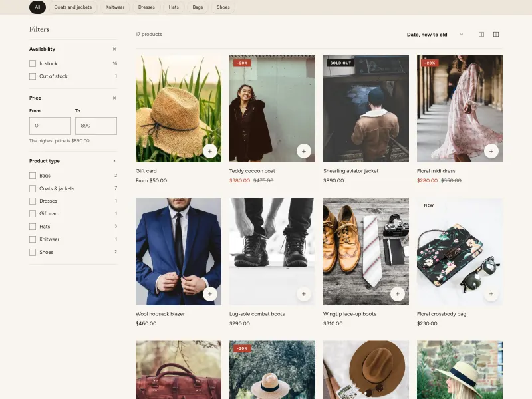The image size is (532, 399).
Task: Click the blue blazer product image
Action: (x=178, y=251)
